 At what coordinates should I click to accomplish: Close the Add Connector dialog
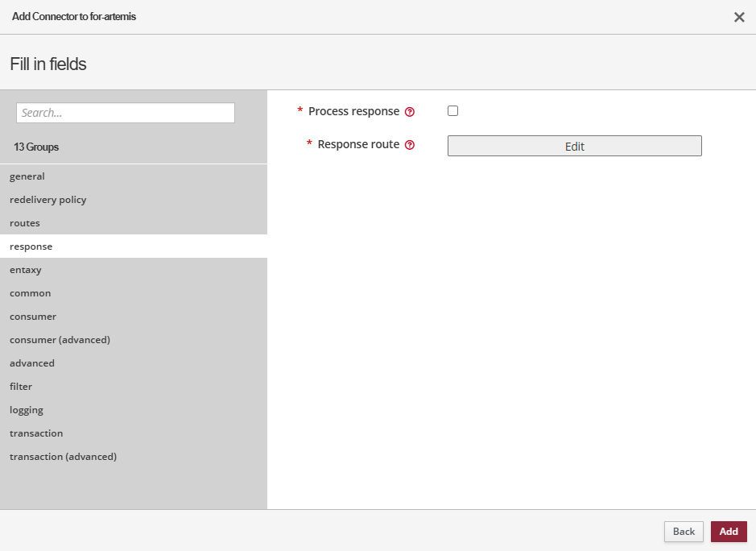(x=738, y=17)
